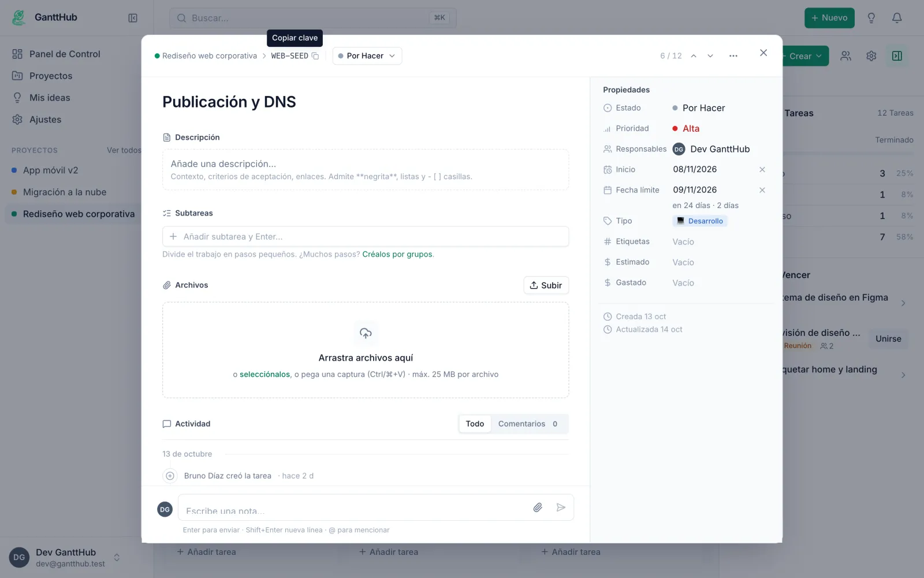Select the Migración a la nube project
The width and height of the screenshot is (924, 578).
pyautogui.click(x=65, y=192)
